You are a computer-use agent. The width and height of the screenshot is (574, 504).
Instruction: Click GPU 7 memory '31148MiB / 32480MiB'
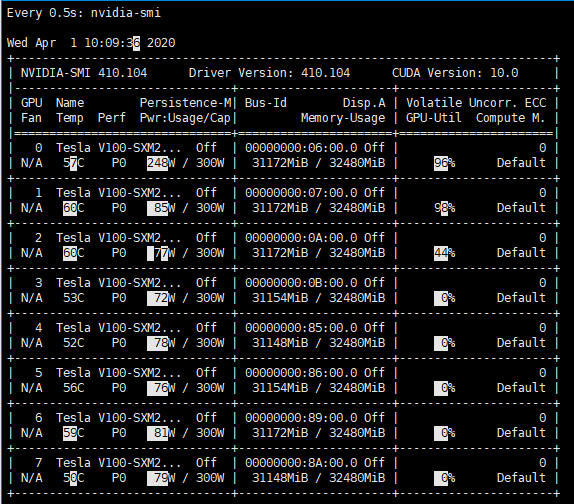318,478
